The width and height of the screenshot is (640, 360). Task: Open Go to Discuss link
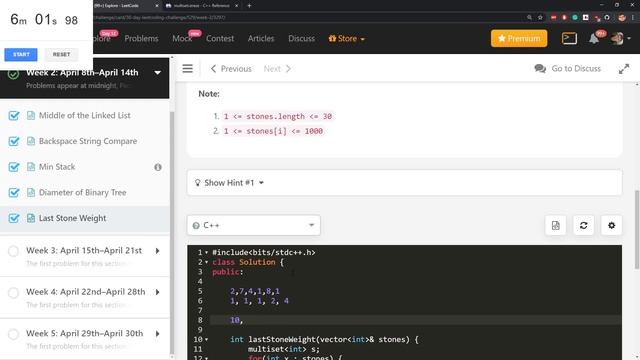pyautogui.click(x=576, y=69)
